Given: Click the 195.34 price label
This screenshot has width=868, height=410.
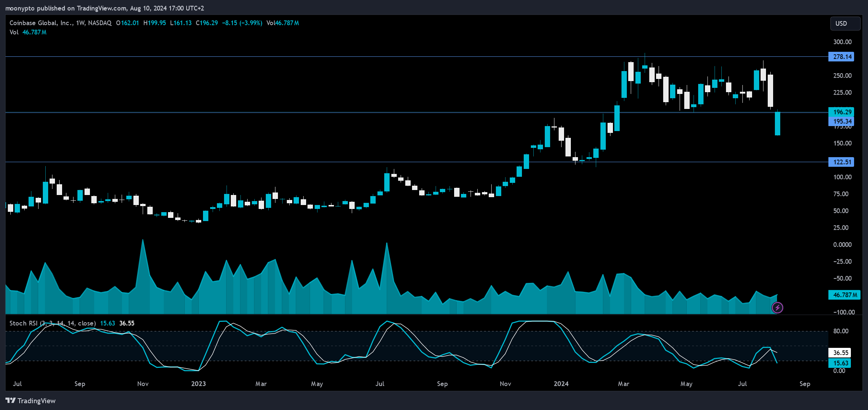Looking at the screenshot, I should pos(841,121).
